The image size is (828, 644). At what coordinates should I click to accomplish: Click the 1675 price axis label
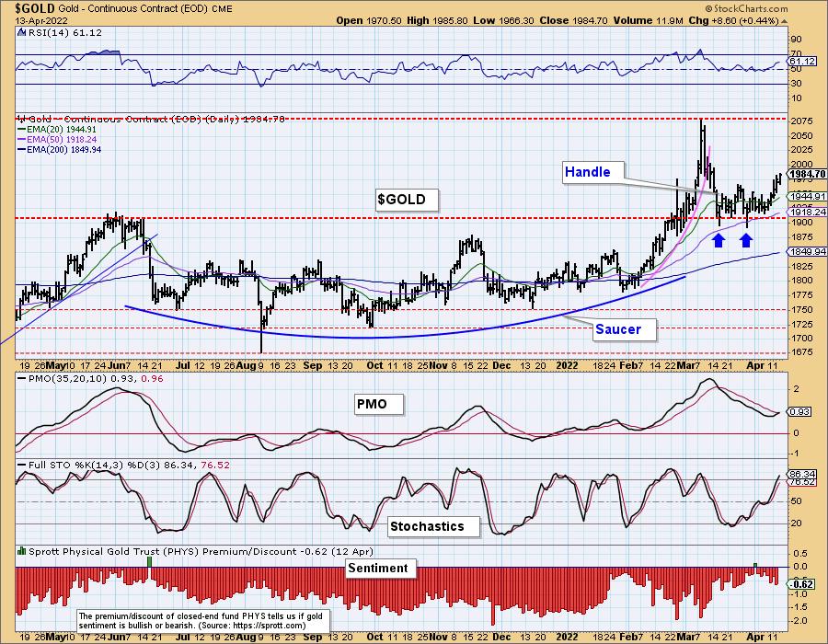click(801, 352)
